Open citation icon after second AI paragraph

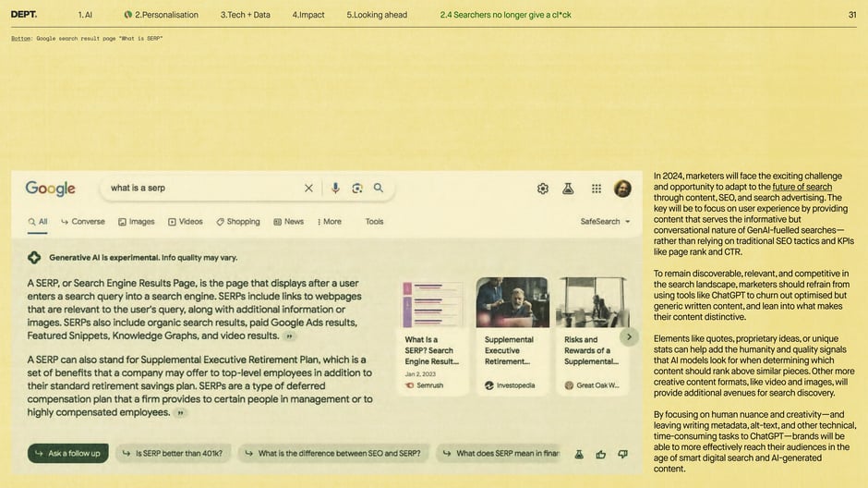coord(180,412)
